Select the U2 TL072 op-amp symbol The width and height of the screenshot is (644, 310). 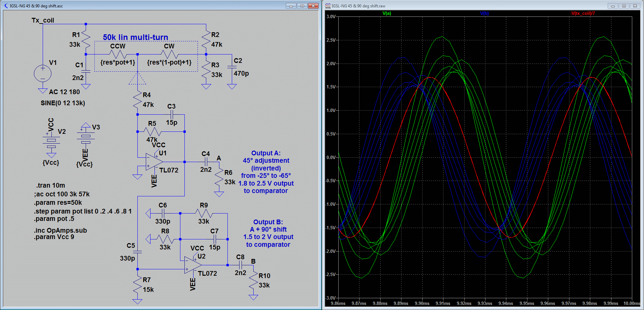[192, 265]
